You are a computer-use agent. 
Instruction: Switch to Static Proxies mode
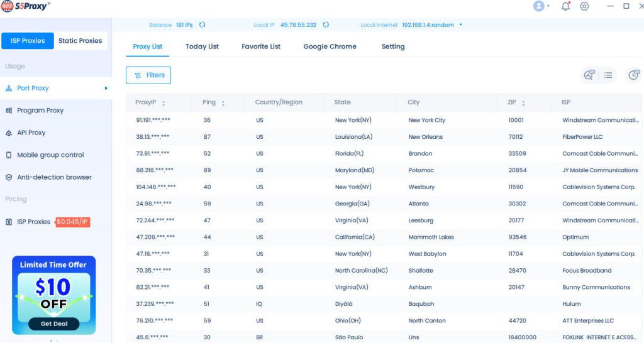(x=80, y=41)
